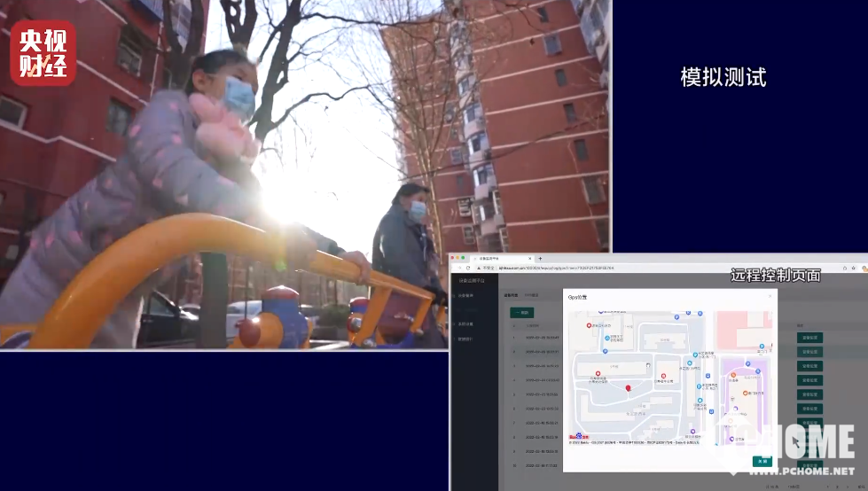Bookmark the page with the star icon
The height and width of the screenshot is (491, 868).
click(855, 268)
